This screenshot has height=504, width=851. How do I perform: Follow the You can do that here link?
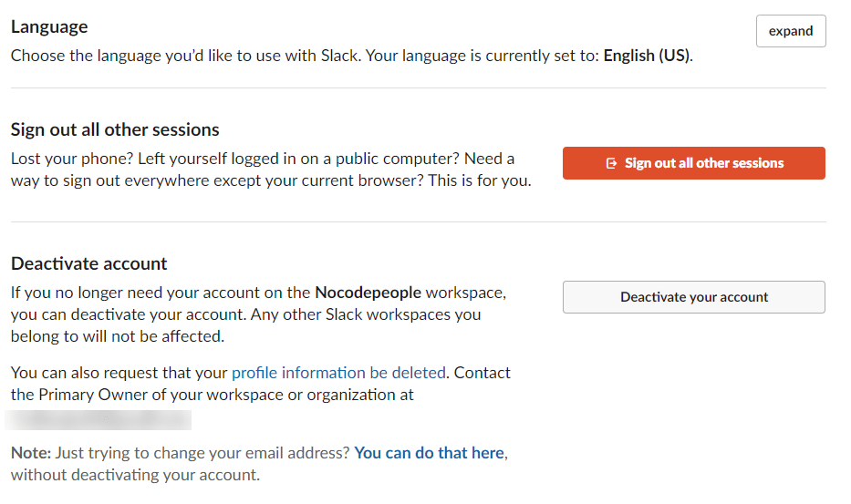tap(429, 453)
